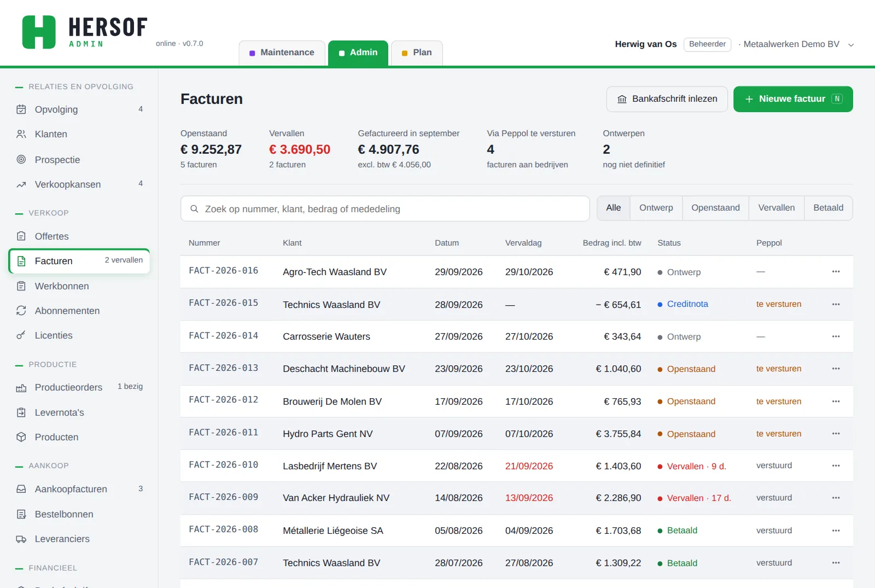Open the Werkbonnen clipboard icon
This screenshot has height=588, width=875.
[x=21, y=286]
